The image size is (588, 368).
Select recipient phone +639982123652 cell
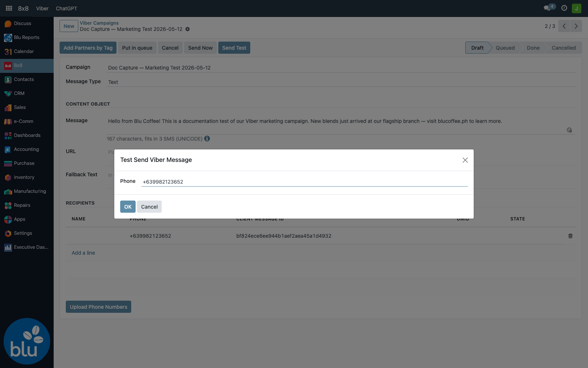coord(150,236)
